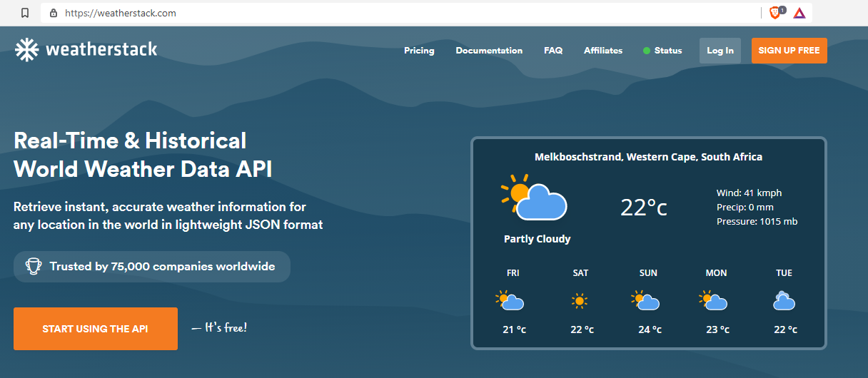The image size is (868, 378).
Task: Click the MON forecast weather icon
Action: [x=713, y=300]
